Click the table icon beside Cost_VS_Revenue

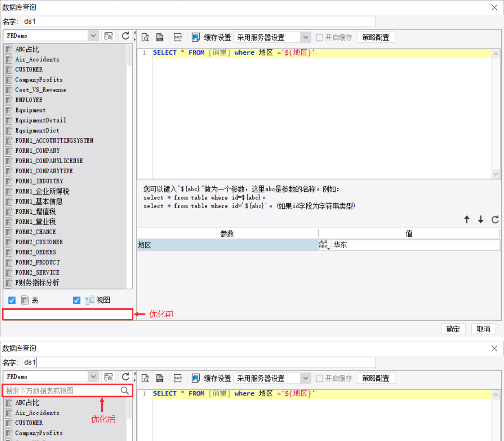(x=9, y=90)
